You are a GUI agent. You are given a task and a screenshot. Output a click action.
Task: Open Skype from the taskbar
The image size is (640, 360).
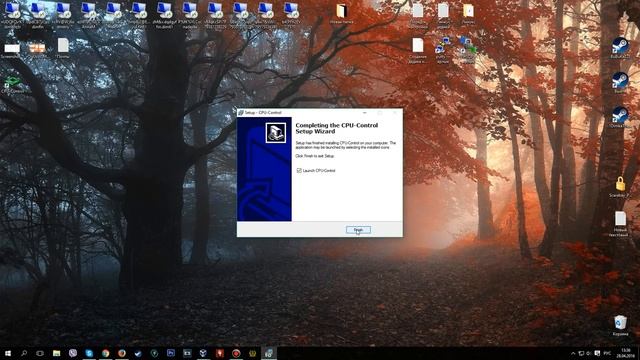click(x=89, y=353)
